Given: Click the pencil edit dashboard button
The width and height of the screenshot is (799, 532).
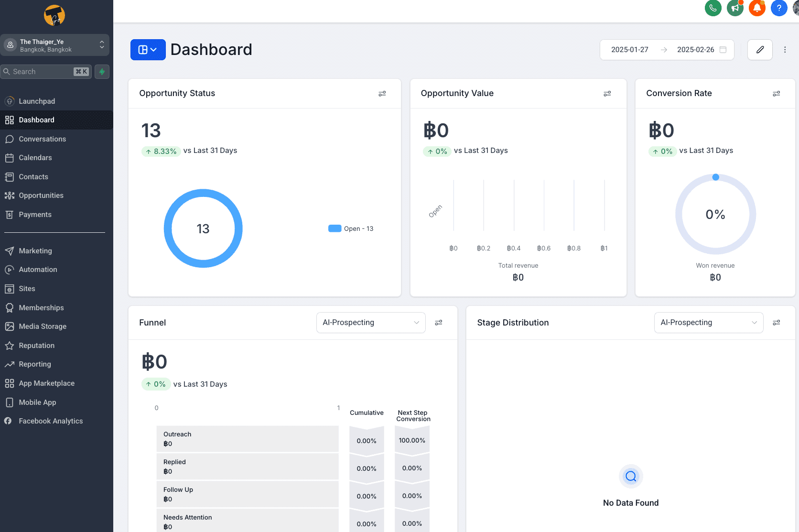Looking at the screenshot, I should [x=760, y=50].
